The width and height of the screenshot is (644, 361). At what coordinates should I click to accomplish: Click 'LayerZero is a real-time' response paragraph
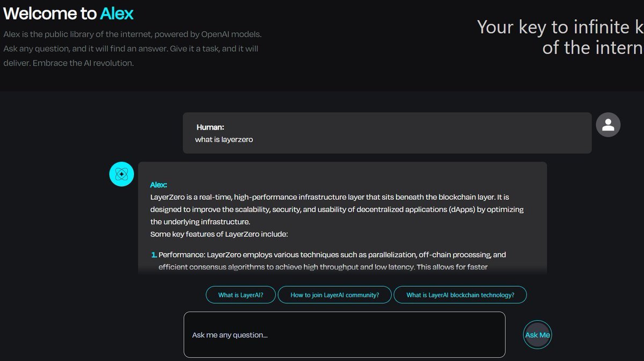click(337, 210)
